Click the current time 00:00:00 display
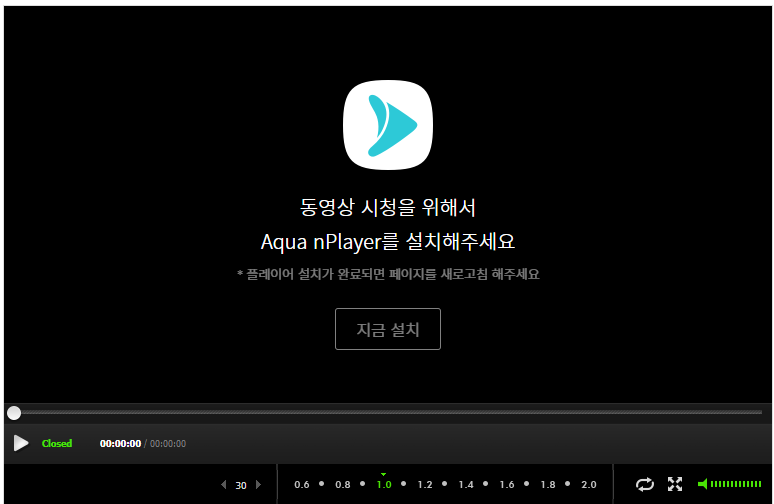 click(x=120, y=444)
